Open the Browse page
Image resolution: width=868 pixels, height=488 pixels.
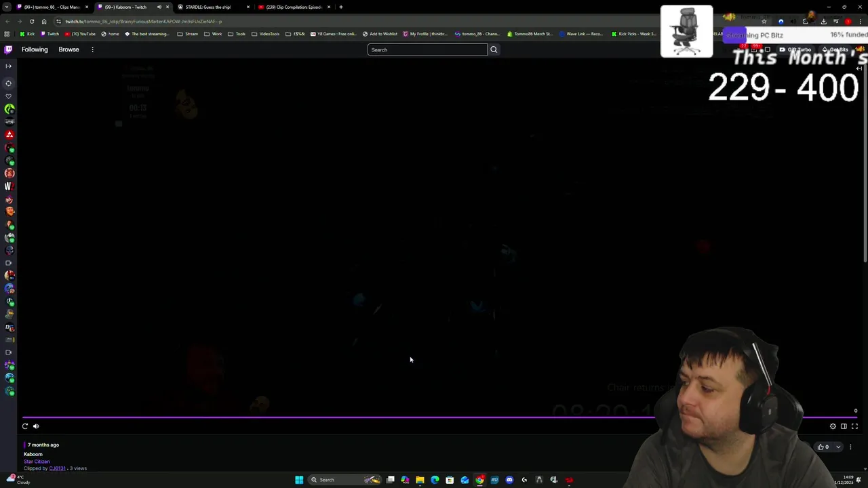68,49
